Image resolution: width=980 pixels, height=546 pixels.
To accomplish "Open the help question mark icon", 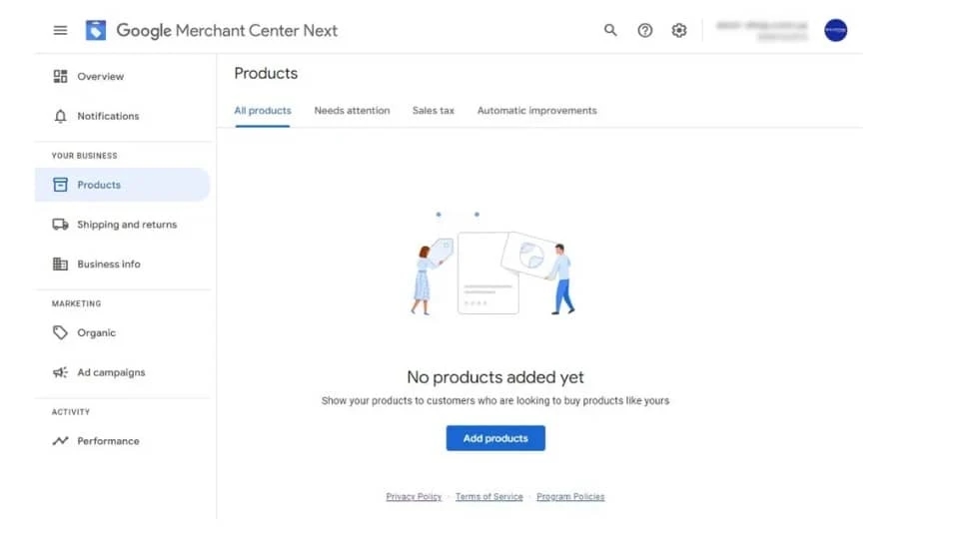I will click(645, 31).
